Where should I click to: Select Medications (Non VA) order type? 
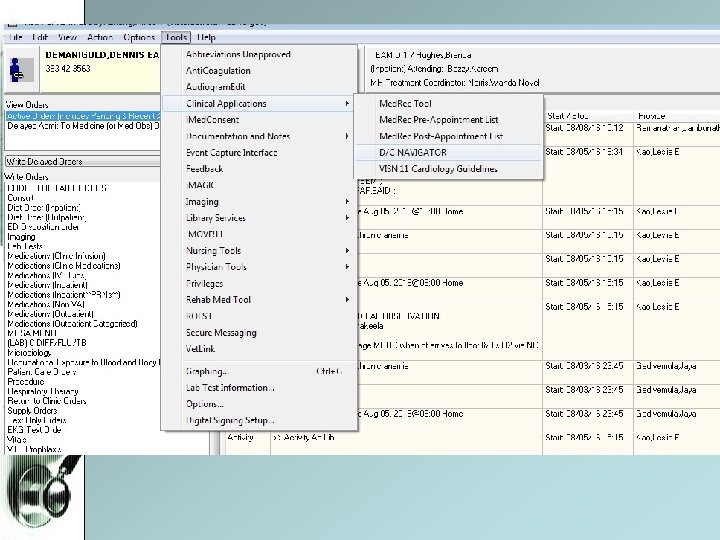46,304
